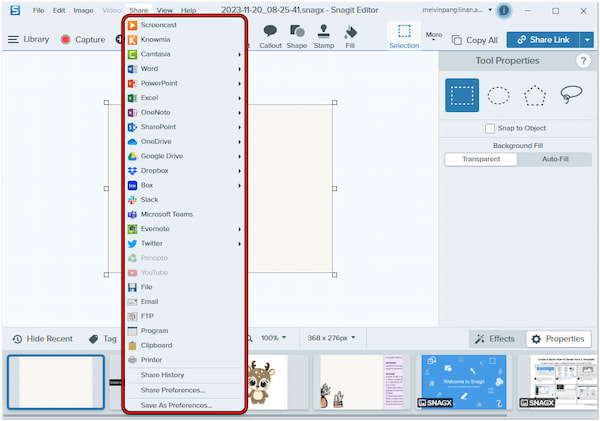Screen dimensions: 600x421
Task: Choose rectangular selection shape
Action: 462,95
